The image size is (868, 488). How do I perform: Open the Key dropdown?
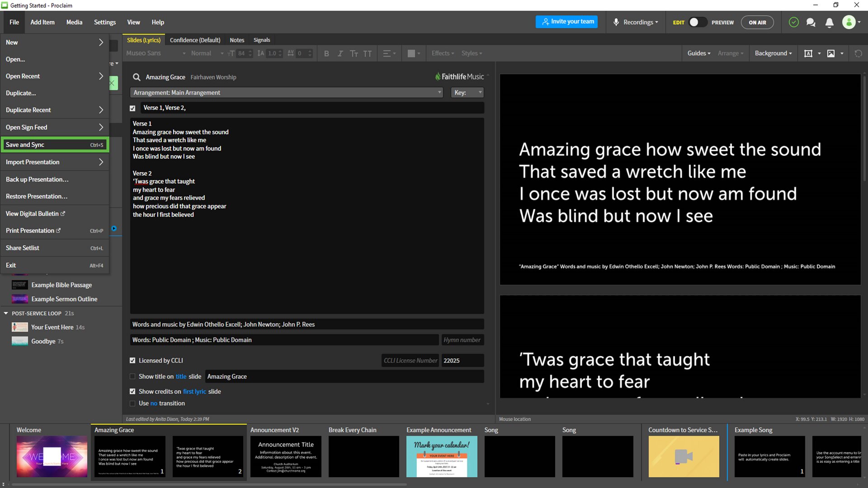(x=467, y=93)
